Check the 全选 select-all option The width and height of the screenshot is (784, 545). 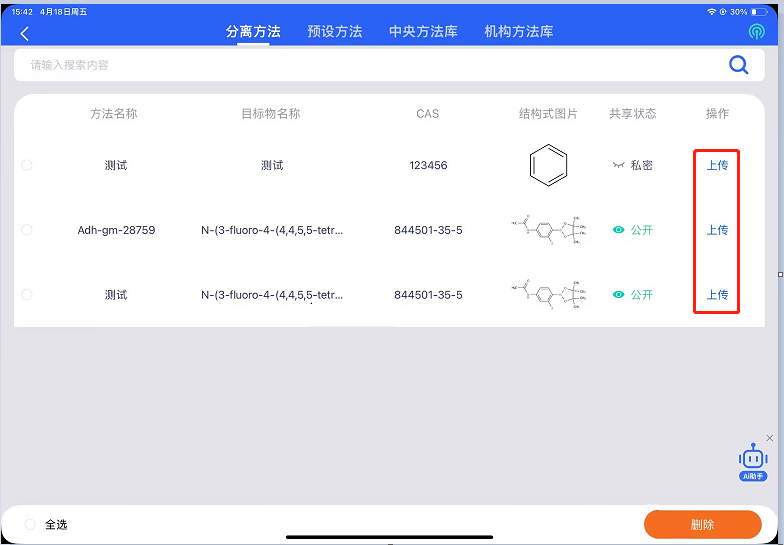30,524
